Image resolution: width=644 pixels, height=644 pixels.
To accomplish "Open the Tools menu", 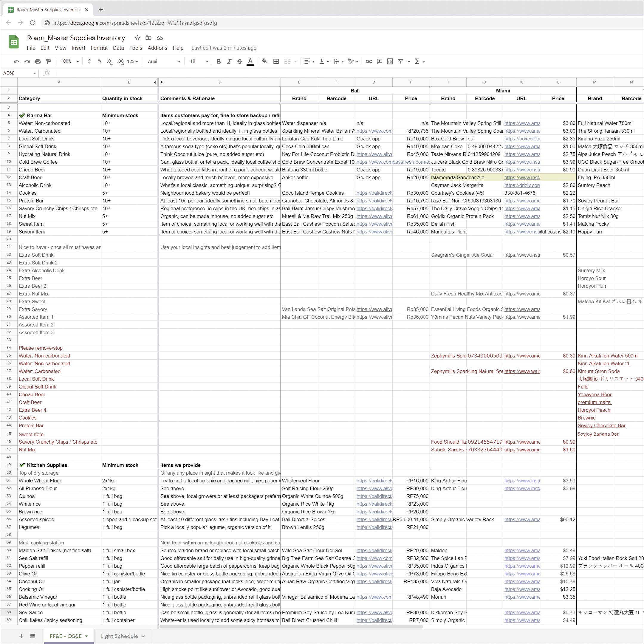I will click(x=136, y=48).
